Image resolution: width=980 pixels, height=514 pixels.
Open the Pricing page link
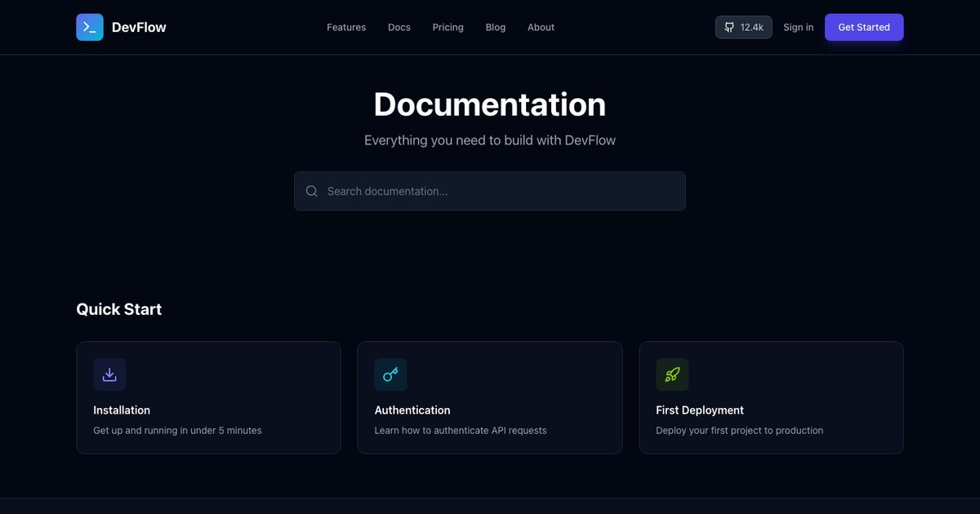click(448, 27)
